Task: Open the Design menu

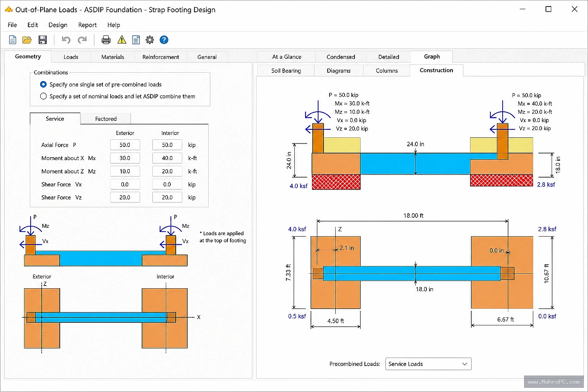Action: click(x=58, y=25)
